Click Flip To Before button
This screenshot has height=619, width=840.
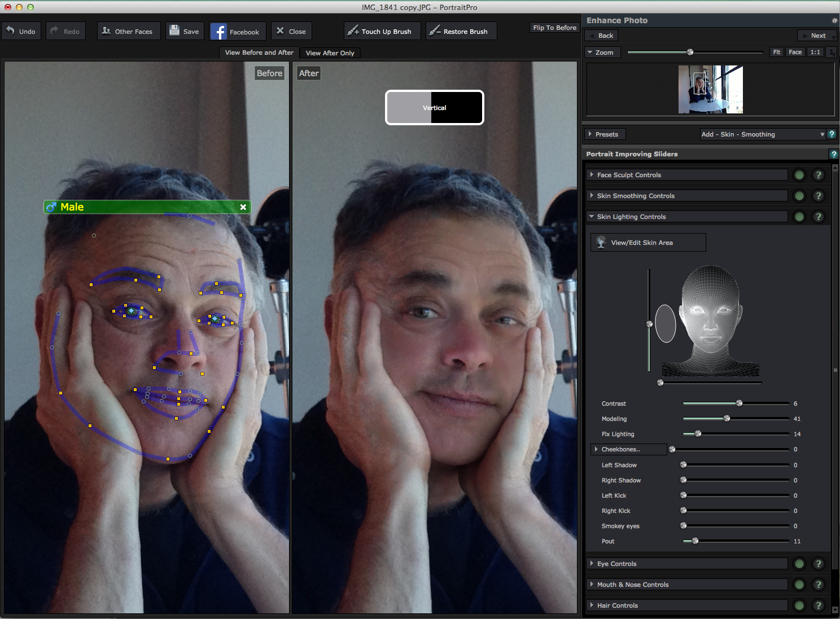(x=554, y=28)
